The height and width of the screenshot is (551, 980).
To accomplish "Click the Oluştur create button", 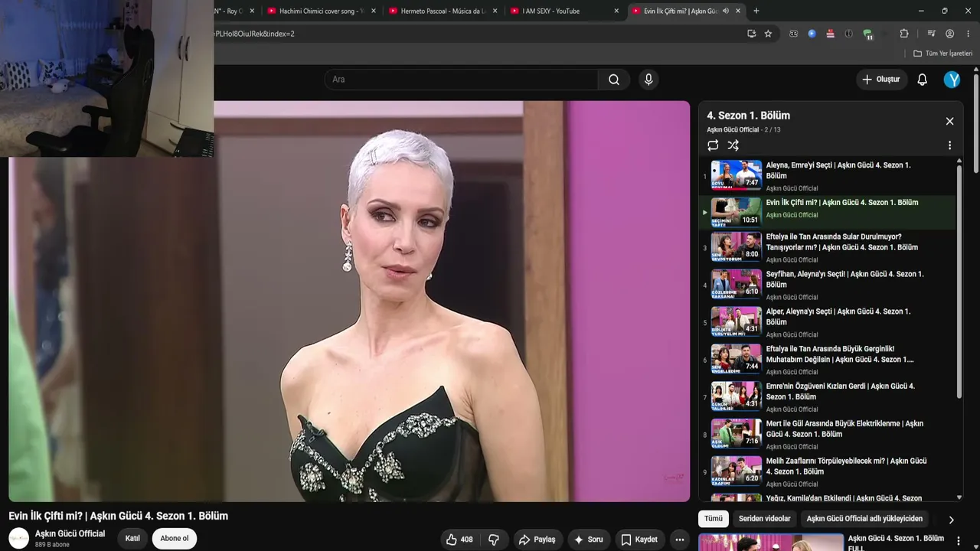I will tap(881, 80).
